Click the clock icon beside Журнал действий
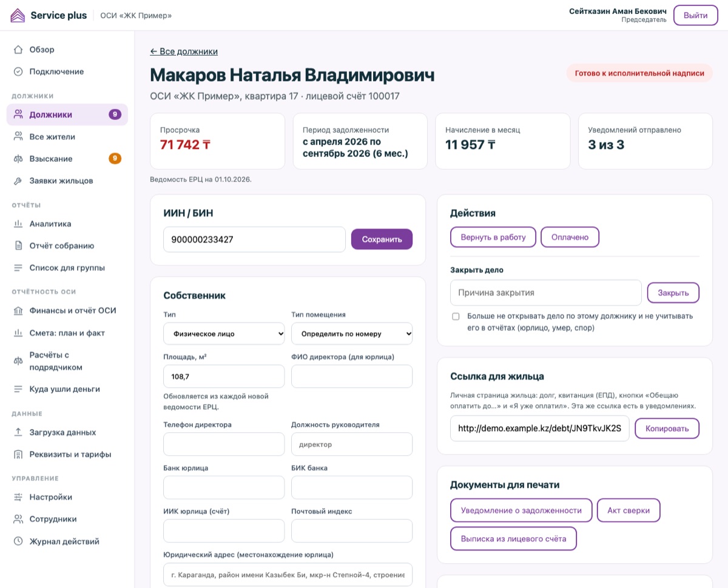Screen dimensions: 728x588 [x=18, y=541]
